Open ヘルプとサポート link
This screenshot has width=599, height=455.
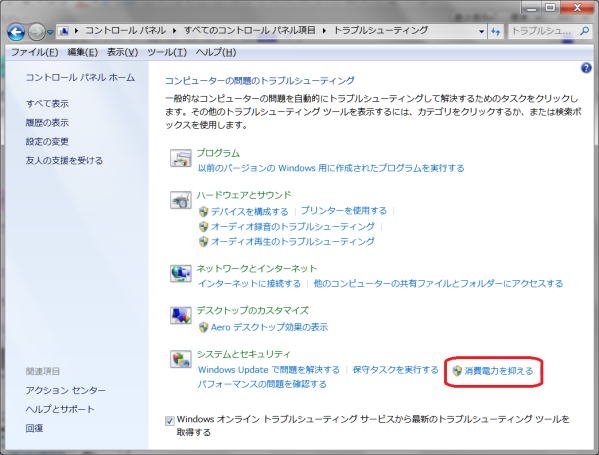coord(60,409)
